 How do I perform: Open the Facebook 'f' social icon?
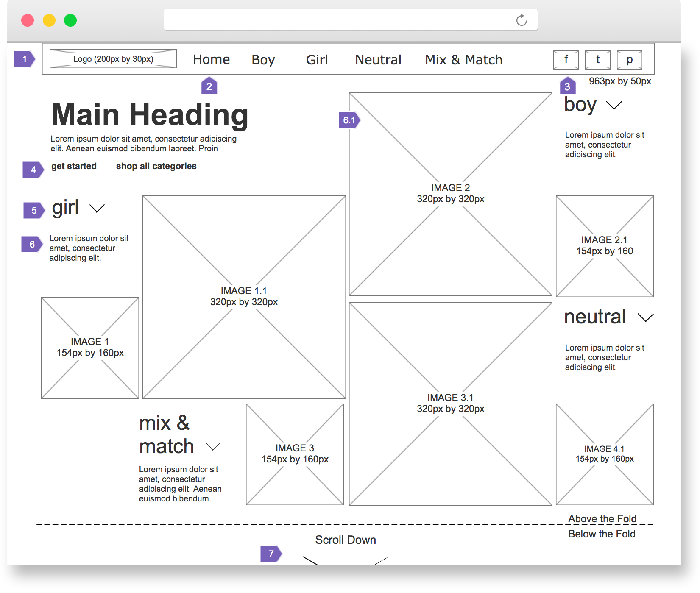[x=566, y=60]
